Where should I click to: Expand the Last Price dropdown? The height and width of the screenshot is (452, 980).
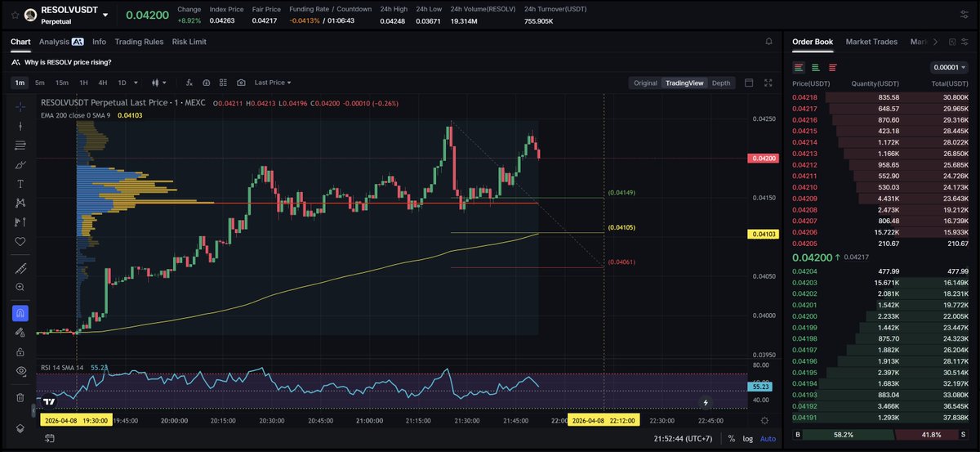(x=273, y=83)
